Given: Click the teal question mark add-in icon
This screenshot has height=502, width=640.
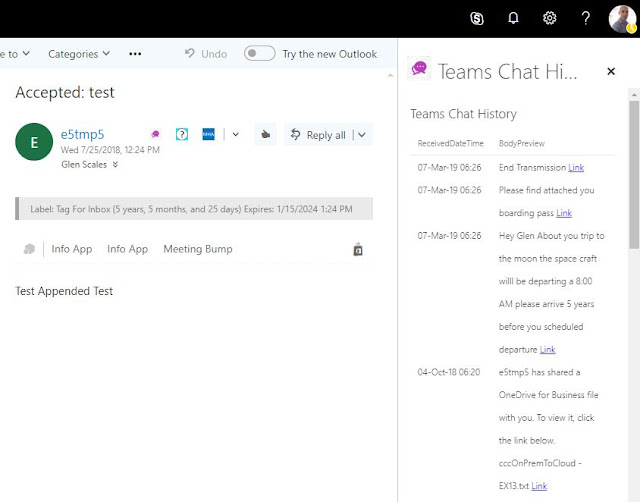Looking at the screenshot, I should click(x=182, y=134).
